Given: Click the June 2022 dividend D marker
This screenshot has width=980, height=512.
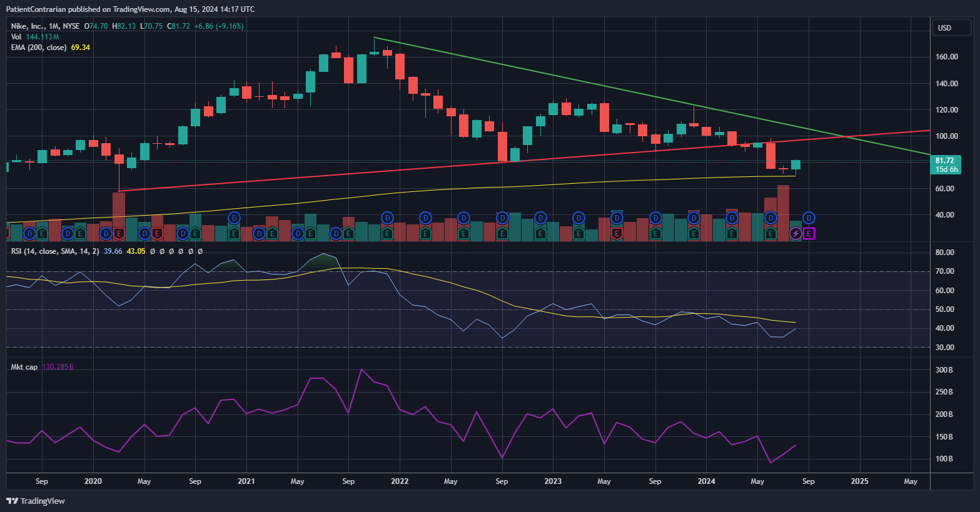Looking at the screenshot, I should point(463,218).
